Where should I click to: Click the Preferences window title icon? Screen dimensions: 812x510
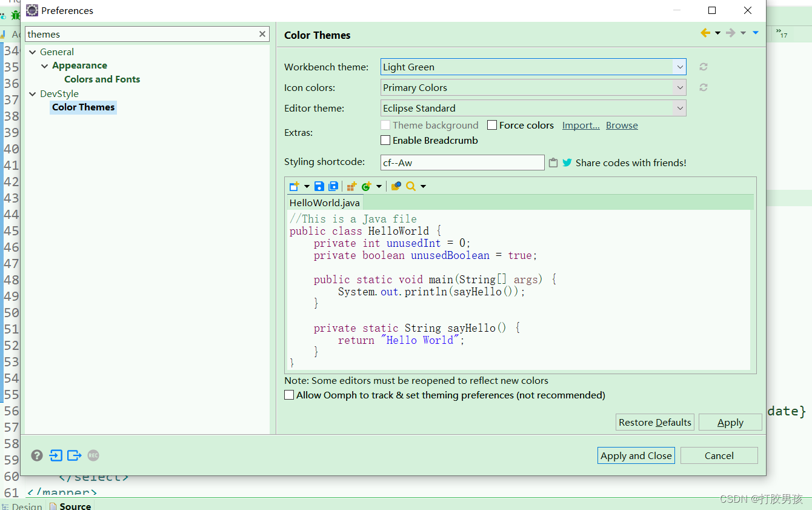click(32, 10)
